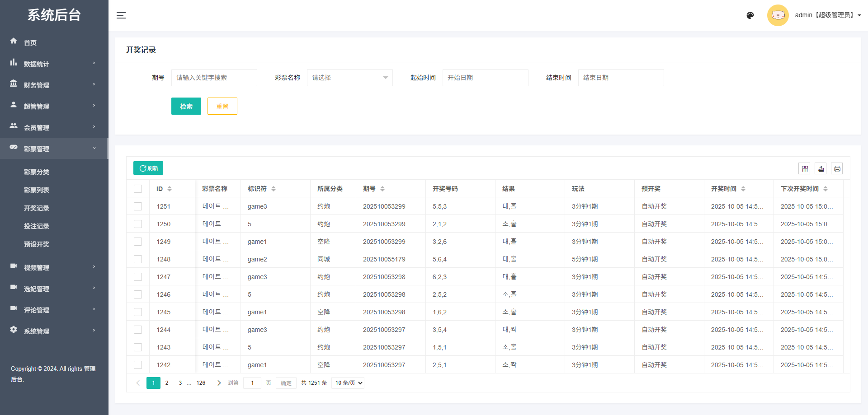Open the theme palette color picker
This screenshot has height=415, width=868.
pyautogui.click(x=750, y=15)
